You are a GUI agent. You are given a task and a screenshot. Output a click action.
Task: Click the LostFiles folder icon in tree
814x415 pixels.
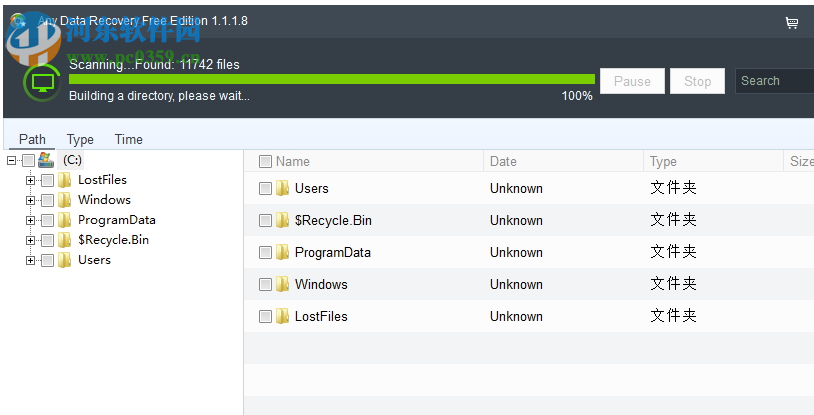[x=64, y=180]
